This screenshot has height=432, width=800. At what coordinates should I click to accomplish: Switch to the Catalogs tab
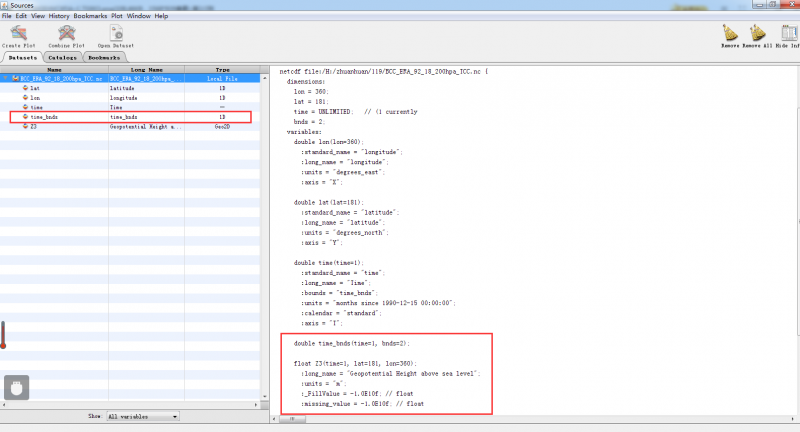[x=63, y=58]
